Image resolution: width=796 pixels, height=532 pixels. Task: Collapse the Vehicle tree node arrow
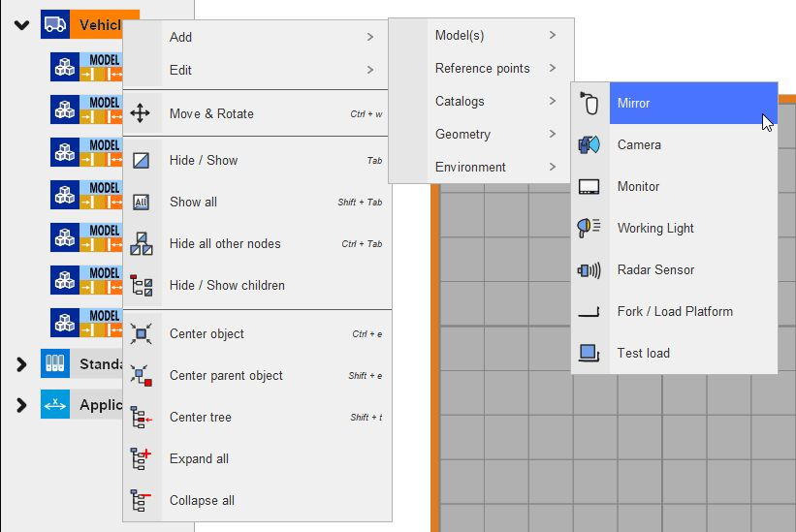tap(21, 25)
